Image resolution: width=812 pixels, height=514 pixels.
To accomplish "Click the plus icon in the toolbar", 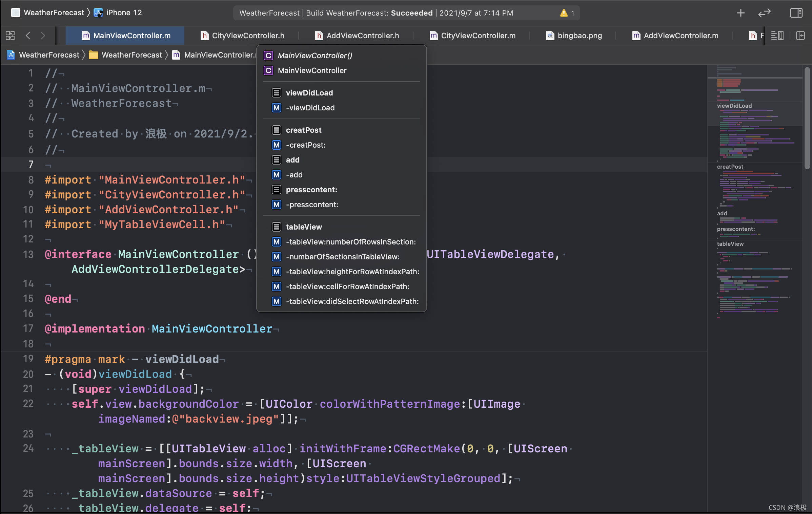I will click(741, 13).
